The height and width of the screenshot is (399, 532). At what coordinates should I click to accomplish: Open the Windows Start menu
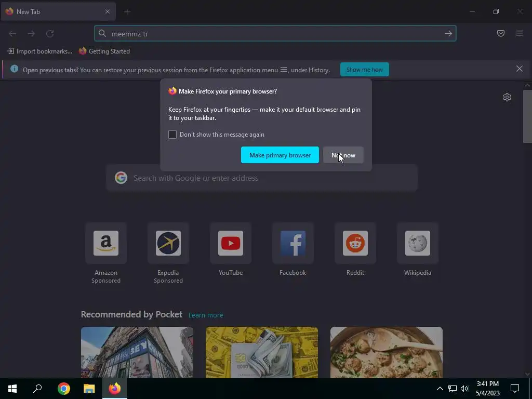click(12, 389)
